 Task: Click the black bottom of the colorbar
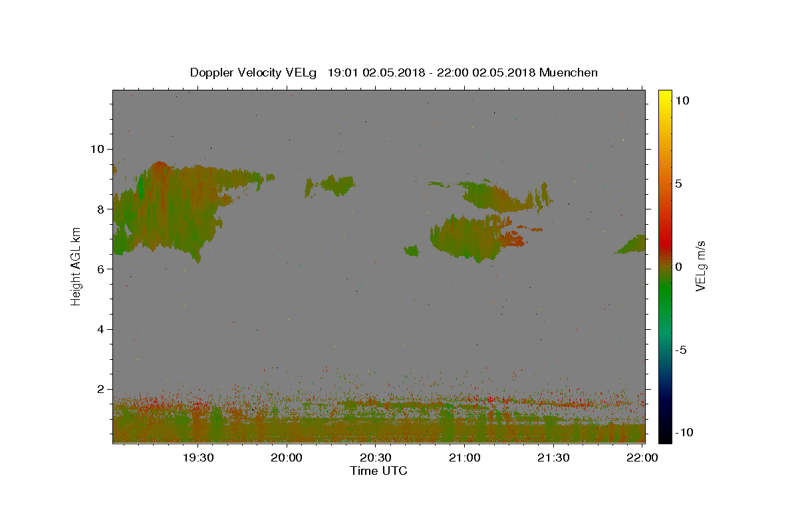point(665,436)
